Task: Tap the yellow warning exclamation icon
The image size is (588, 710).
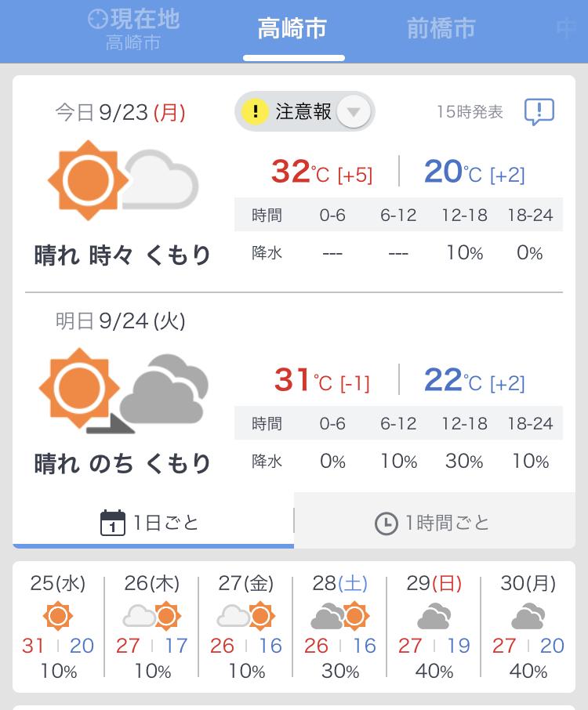Action: coord(255,112)
